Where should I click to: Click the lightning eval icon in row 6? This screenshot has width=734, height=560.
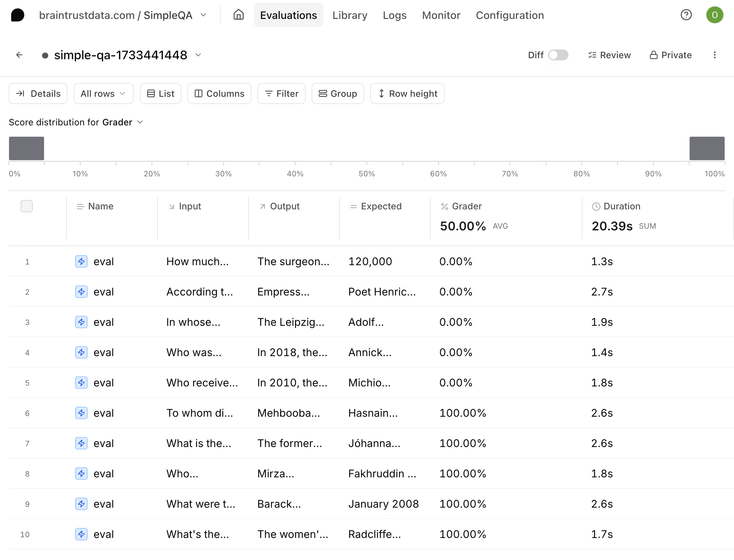point(81,413)
